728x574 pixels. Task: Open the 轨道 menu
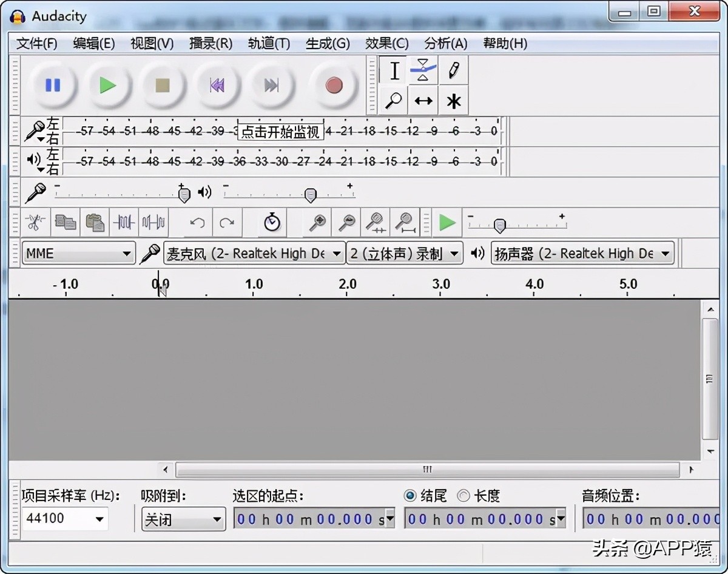tap(268, 43)
